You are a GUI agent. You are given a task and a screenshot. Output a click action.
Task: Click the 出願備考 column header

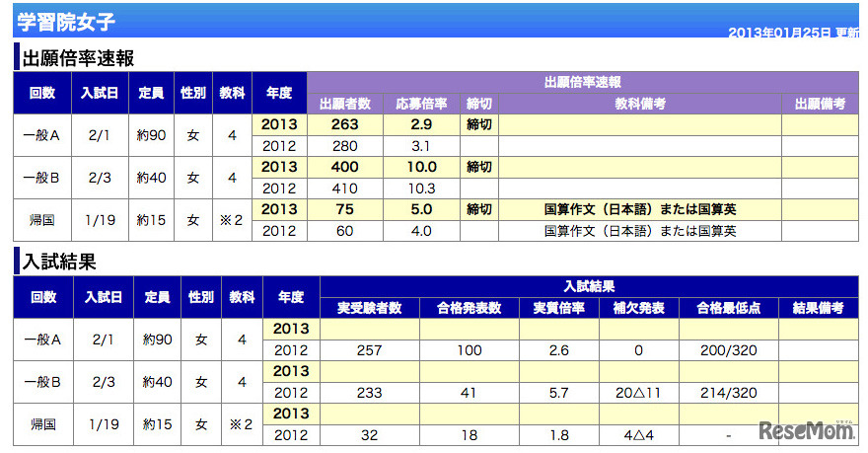(x=820, y=104)
